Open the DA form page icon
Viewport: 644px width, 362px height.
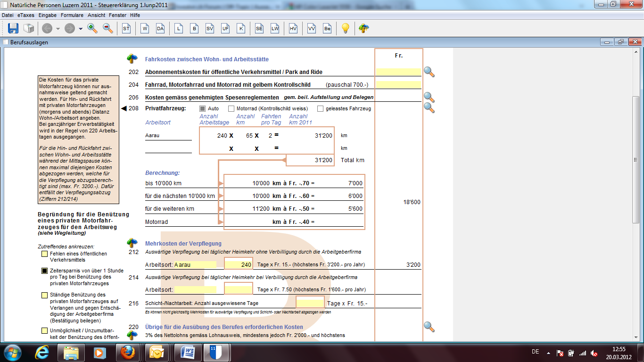click(160, 29)
